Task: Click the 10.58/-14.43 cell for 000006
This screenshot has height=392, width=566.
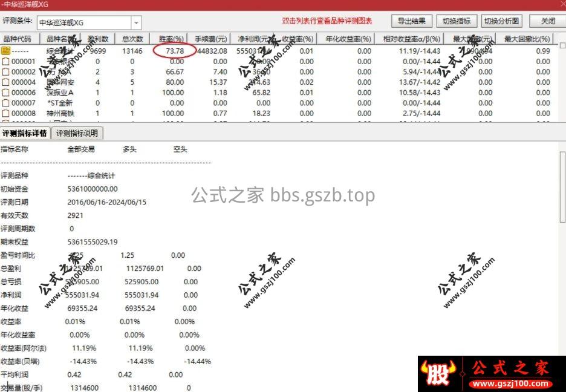Action: pyautogui.click(x=420, y=93)
